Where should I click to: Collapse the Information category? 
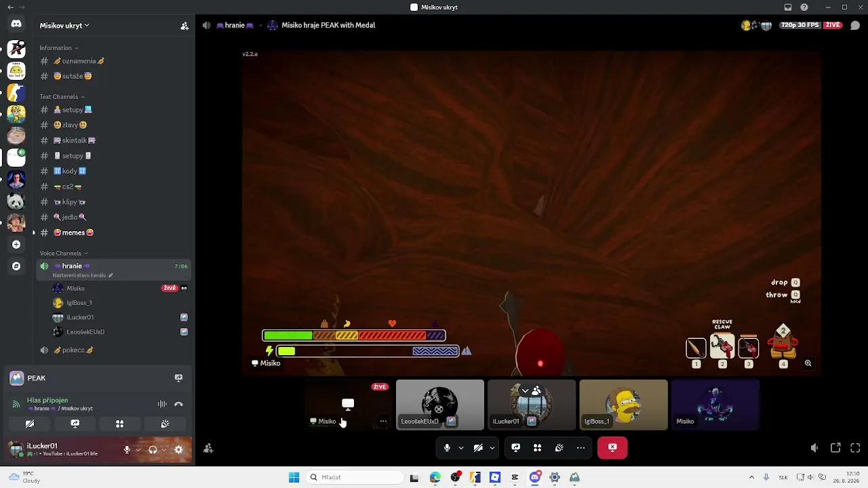(x=59, y=48)
